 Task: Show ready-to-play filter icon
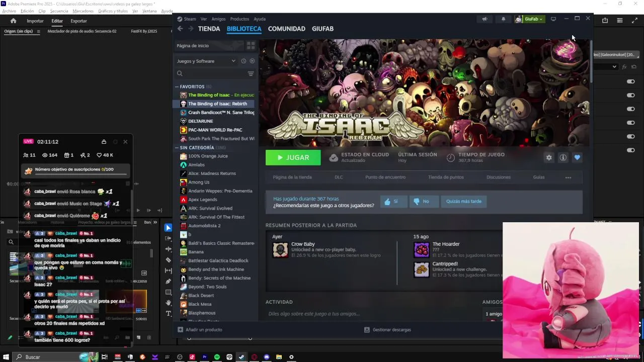[252, 61]
